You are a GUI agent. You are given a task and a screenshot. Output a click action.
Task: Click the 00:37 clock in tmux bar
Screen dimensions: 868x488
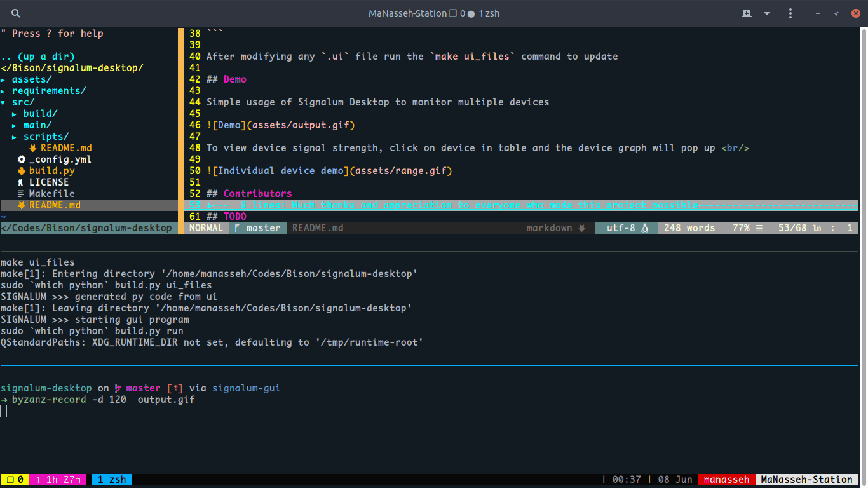(x=627, y=480)
